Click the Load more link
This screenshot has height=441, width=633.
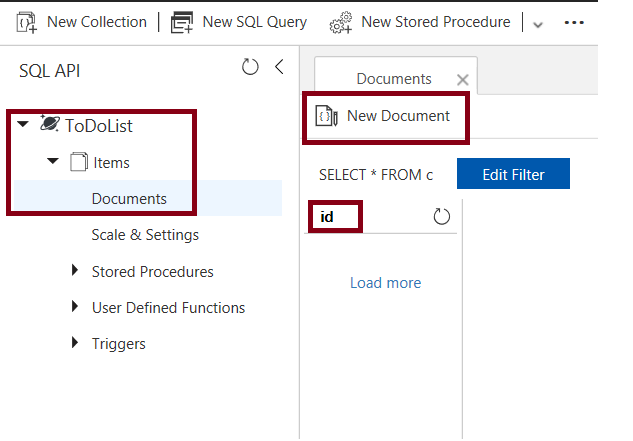[x=385, y=283]
